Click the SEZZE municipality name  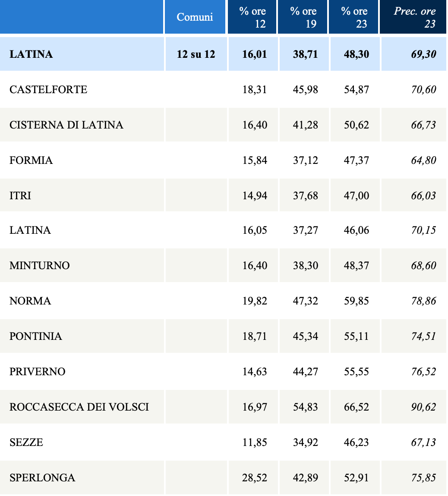click(x=26, y=443)
